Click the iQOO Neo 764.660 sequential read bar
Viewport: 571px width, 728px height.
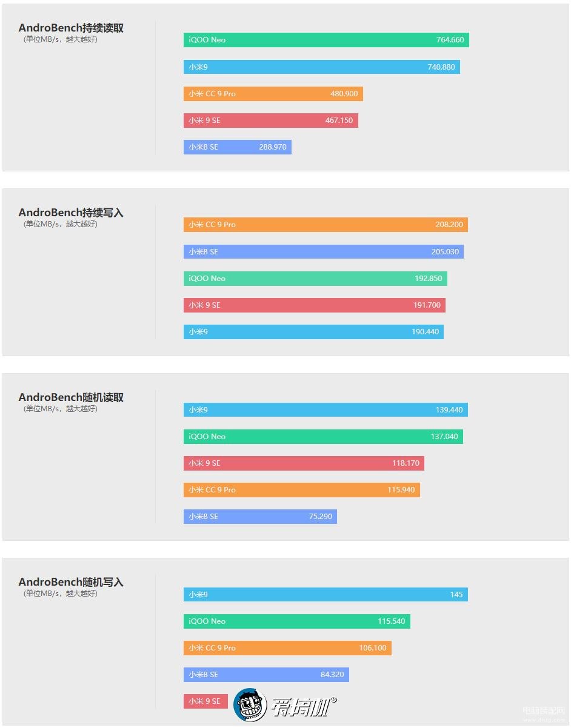tap(326, 40)
